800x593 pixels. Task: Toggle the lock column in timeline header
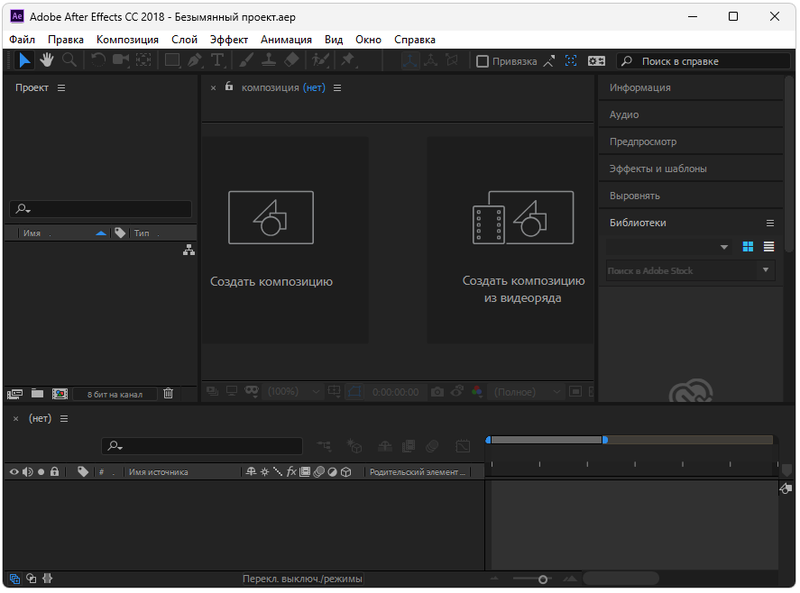tap(55, 472)
